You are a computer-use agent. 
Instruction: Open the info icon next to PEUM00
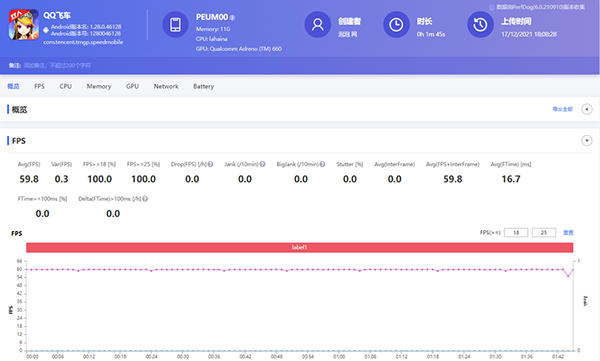point(232,18)
